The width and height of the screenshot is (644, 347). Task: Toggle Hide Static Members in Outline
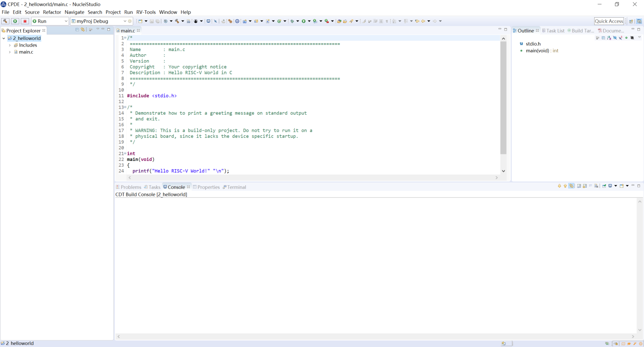[x=621, y=38]
